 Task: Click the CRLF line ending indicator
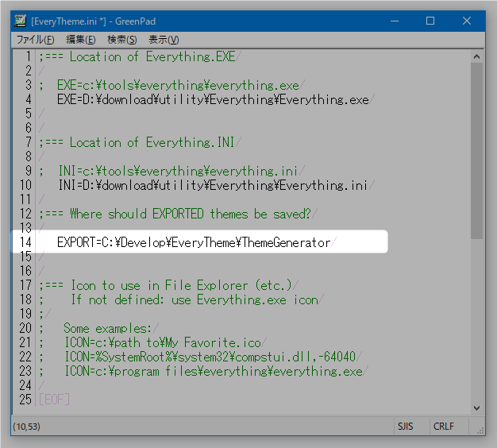(x=444, y=427)
